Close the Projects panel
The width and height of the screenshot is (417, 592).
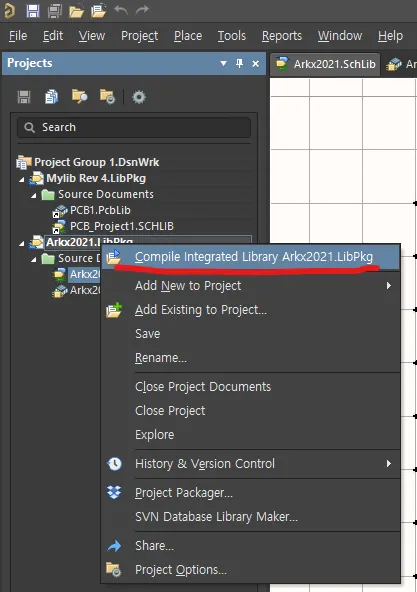click(x=256, y=63)
